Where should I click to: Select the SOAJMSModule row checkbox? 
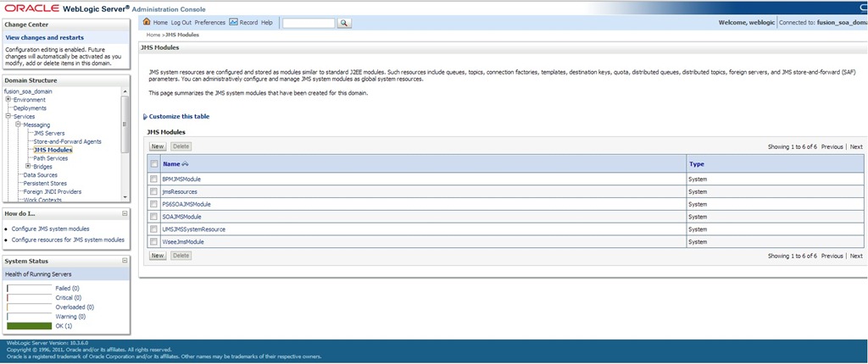click(153, 217)
